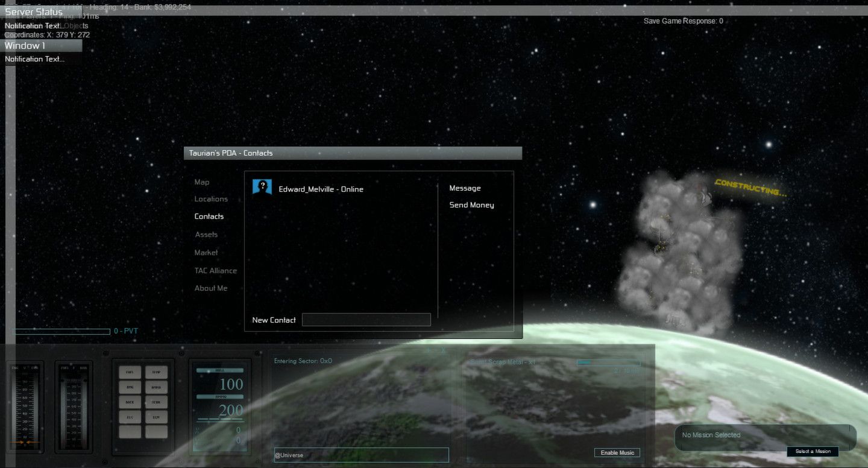
Task: Click the 0 - PVT progress bar
Action: click(x=62, y=331)
